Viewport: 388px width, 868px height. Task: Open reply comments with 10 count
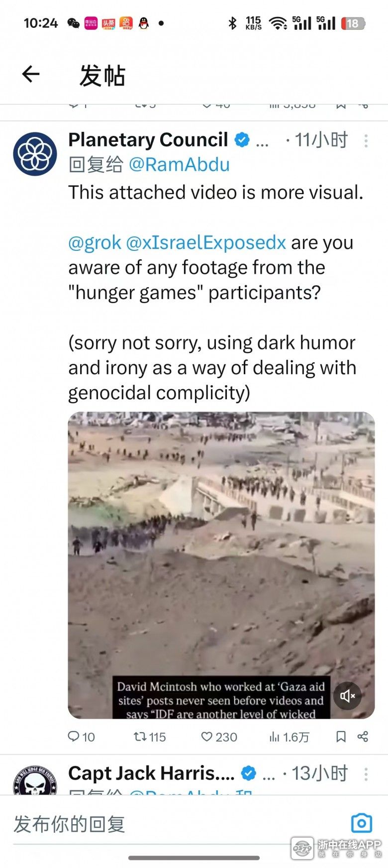pos(81,737)
